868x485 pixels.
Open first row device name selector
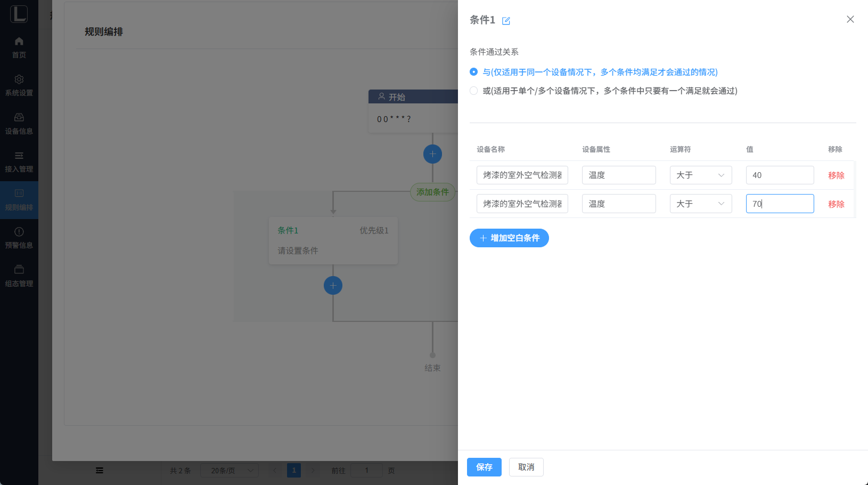(x=522, y=175)
